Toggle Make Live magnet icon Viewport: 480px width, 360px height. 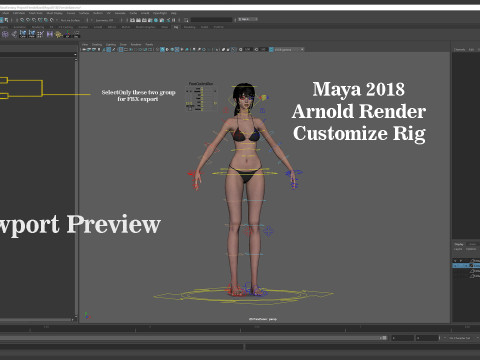pyautogui.click(x=52, y=20)
